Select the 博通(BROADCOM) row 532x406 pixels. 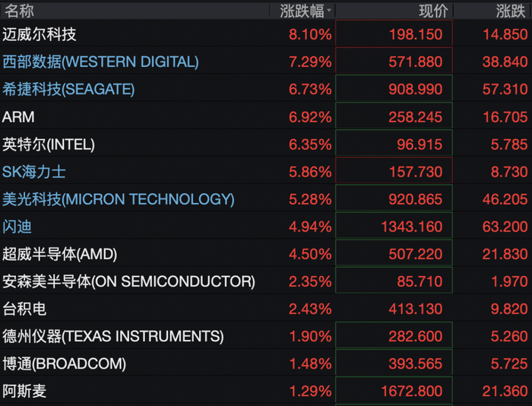pyautogui.click(x=266, y=364)
